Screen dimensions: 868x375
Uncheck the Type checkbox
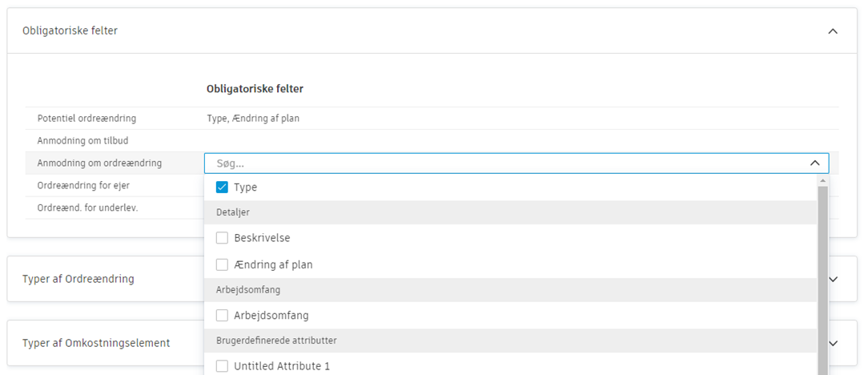223,187
